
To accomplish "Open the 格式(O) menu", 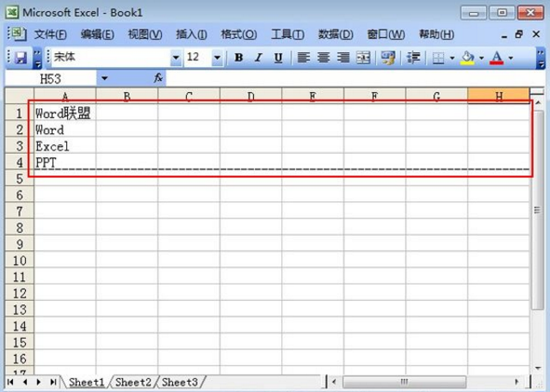I will [238, 34].
